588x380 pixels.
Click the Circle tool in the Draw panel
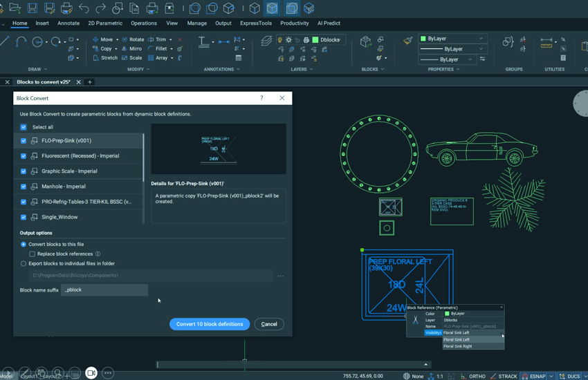[x=37, y=41]
